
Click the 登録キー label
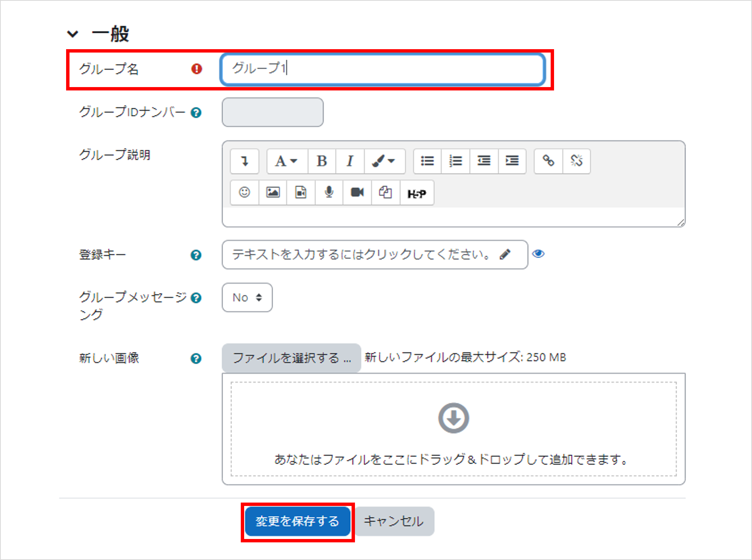click(102, 255)
